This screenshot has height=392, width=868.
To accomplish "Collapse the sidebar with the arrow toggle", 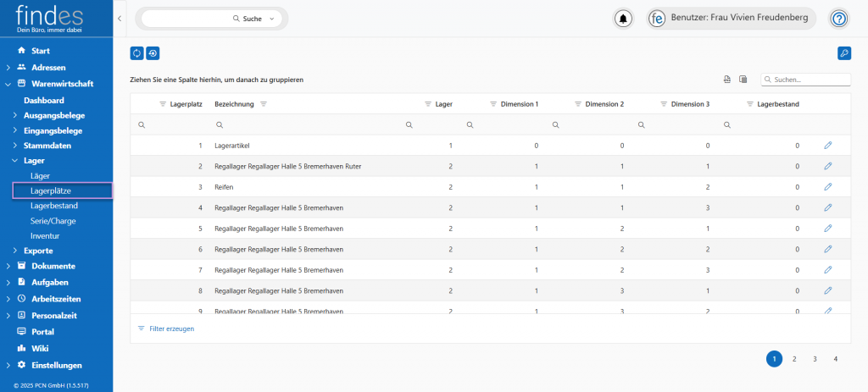I will (120, 18).
